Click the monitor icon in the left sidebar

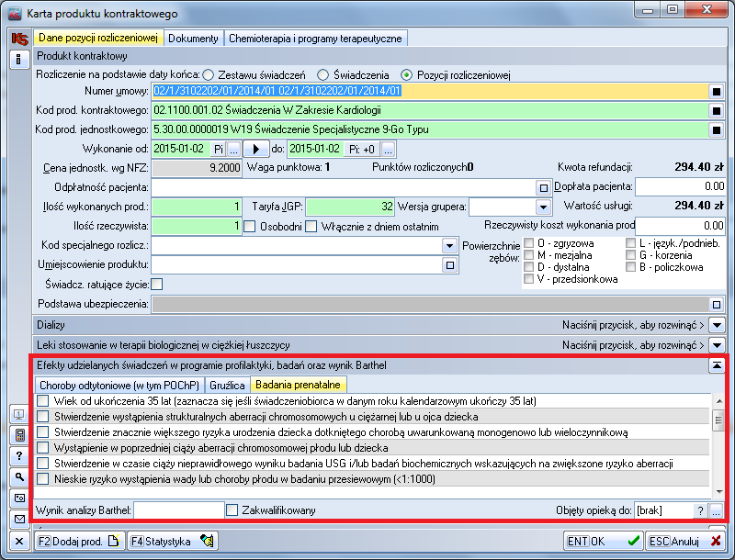point(19,414)
